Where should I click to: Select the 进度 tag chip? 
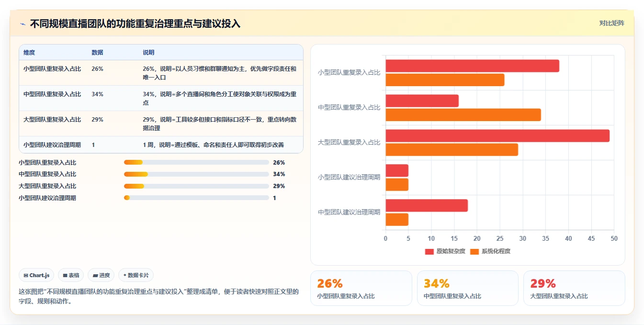tap(101, 275)
